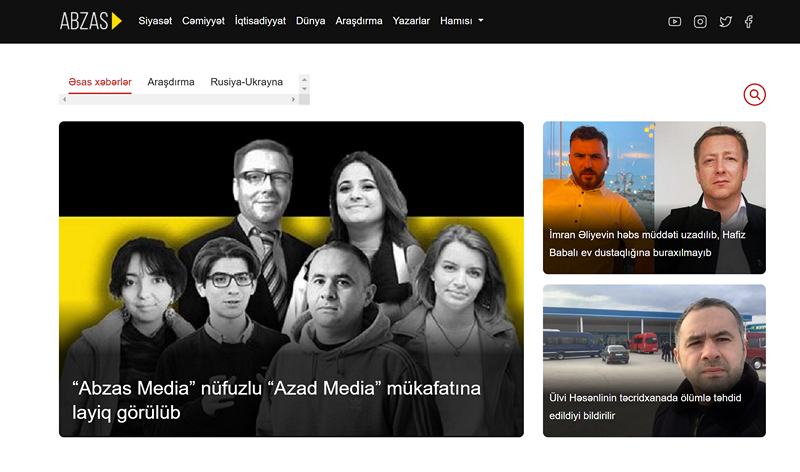Go to the Cəmiyyət section
Image resolution: width=800 pixels, height=472 pixels.
coord(203,21)
